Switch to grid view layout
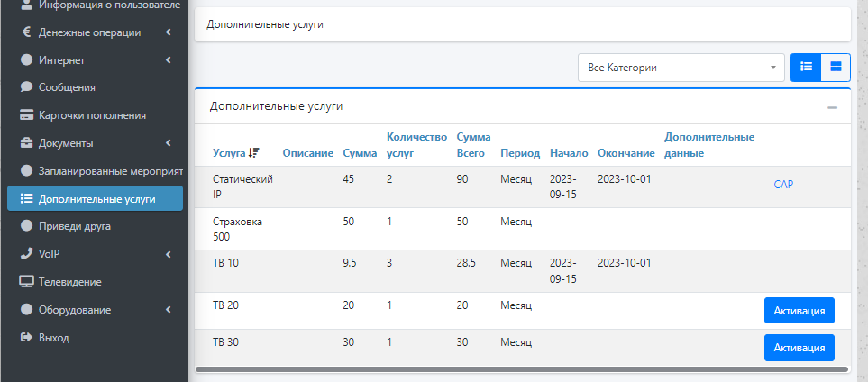The height and width of the screenshot is (382, 868). [x=836, y=68]
